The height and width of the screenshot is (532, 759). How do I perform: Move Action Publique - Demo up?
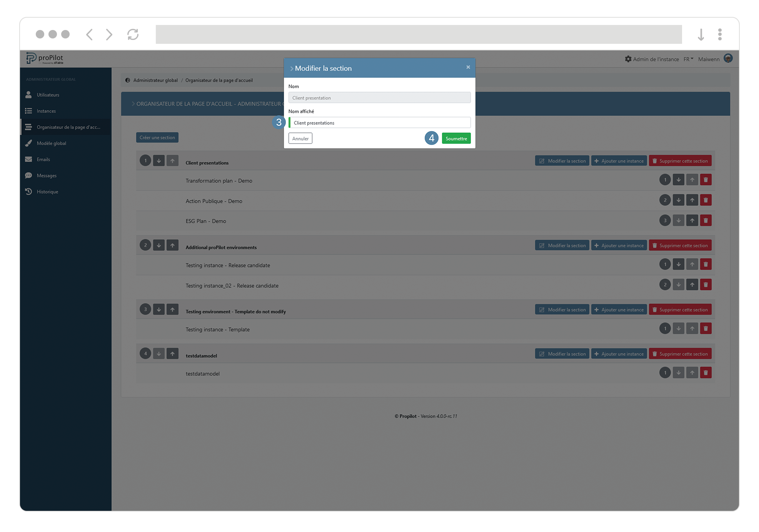point(692,200)
